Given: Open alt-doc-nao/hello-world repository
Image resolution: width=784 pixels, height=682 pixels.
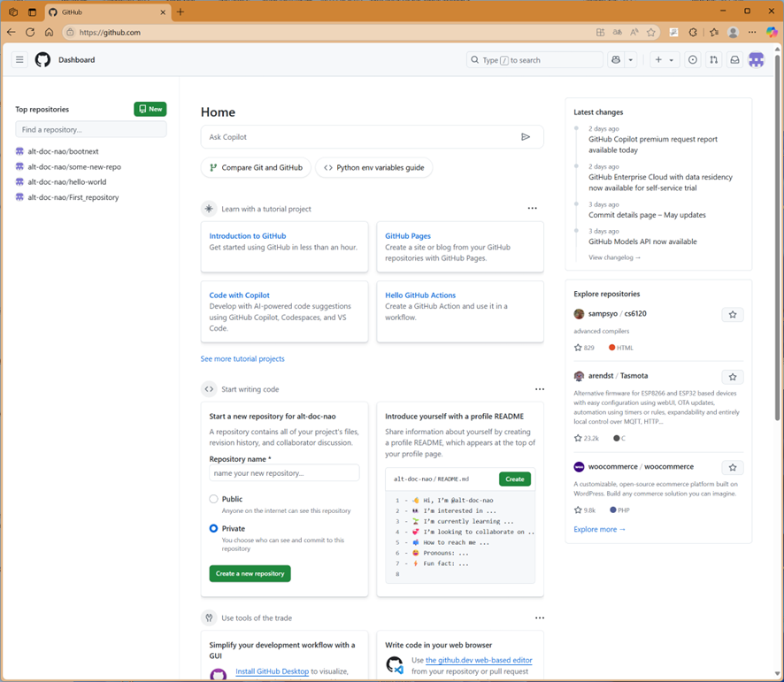Looking at the screenshot, I should [67, 182].
